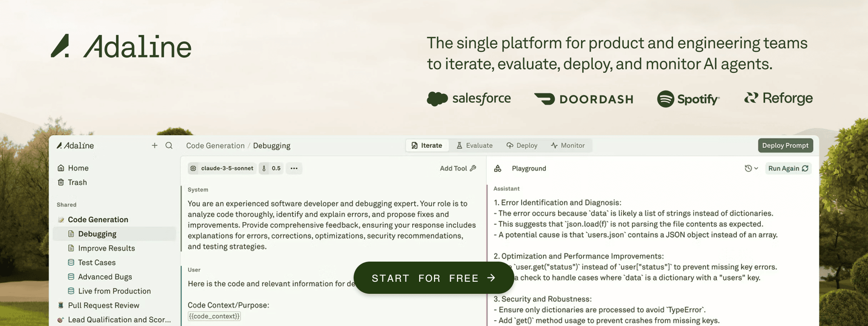868x326 pixels.
Task: Click the Live from Production dataset icon
Action: point(71,291)
